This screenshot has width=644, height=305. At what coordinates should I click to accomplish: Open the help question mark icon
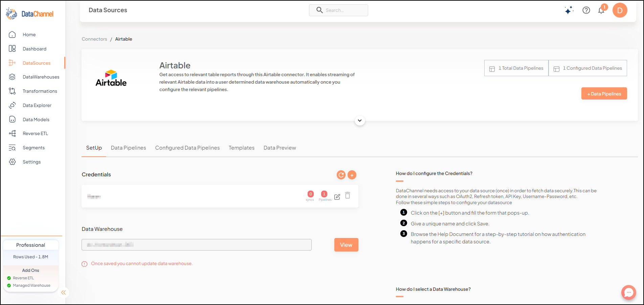[586, 10]
